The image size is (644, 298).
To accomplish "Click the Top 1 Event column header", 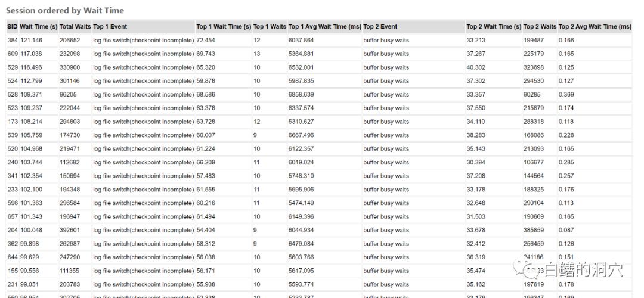I will click(110, 27).
